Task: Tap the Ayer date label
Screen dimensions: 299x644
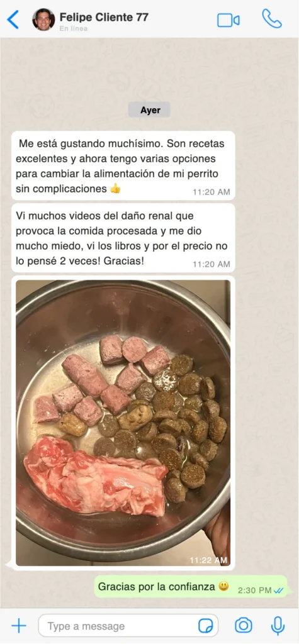Action: [x=149, y=109]
